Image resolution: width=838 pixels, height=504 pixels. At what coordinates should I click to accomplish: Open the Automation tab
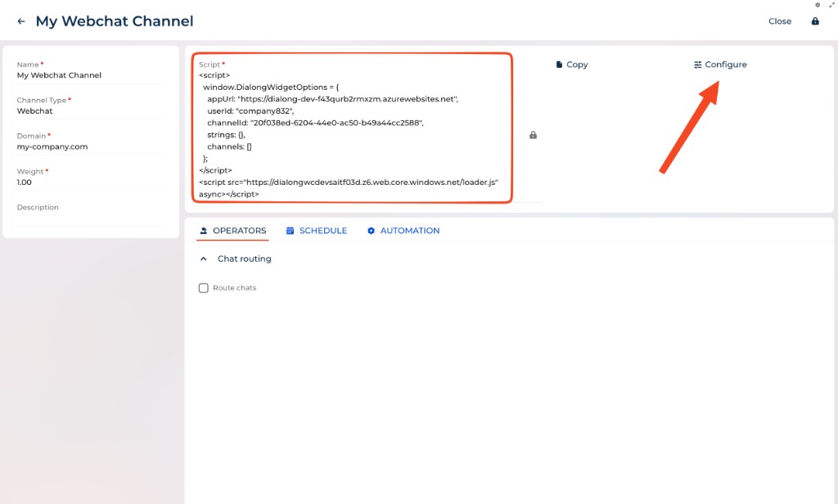(403, 231)
